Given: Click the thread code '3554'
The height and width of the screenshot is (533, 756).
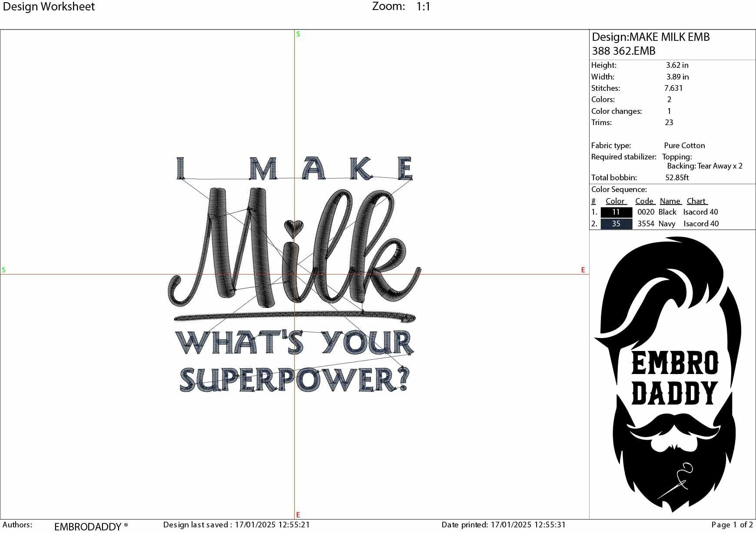Looking at the screenshot, I should coord(646,224).
